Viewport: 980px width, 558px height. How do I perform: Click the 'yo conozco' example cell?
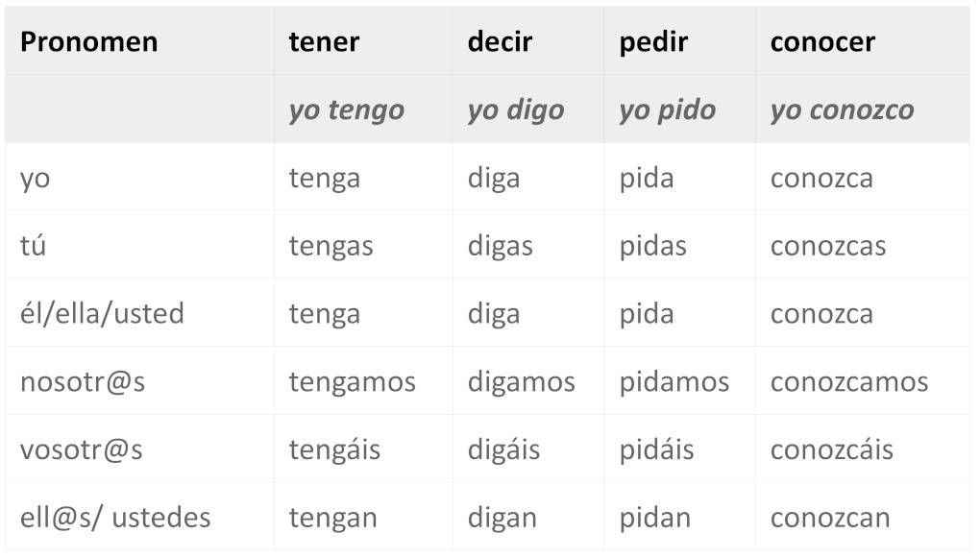(842, 110)
